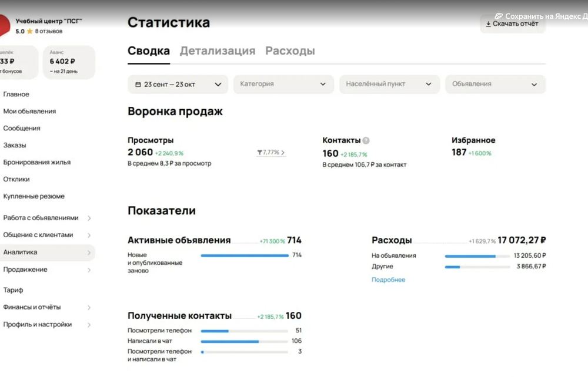Click the wallet balance card with bonuses
Viewport: 588px width, 377px height.
[x=19, y=62]
